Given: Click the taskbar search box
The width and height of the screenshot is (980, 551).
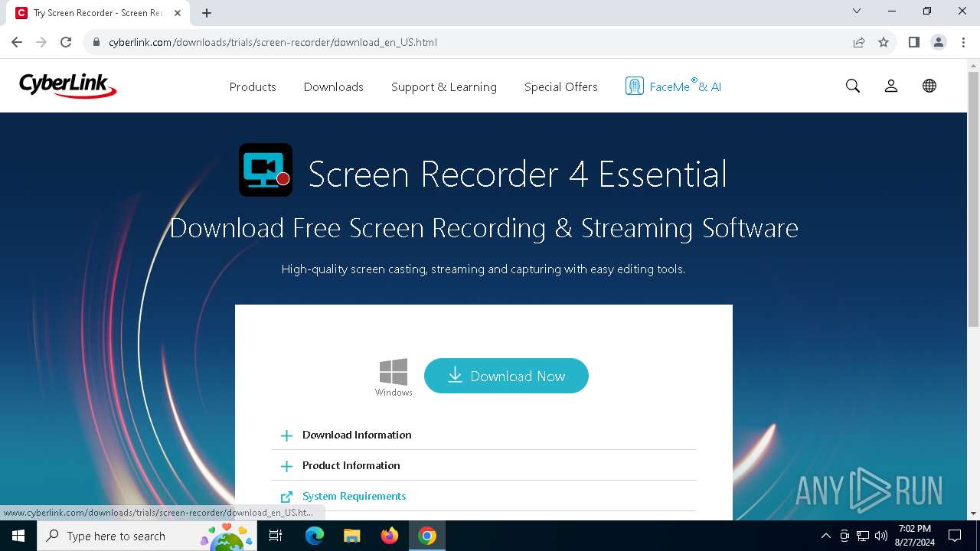Looking at the screenshot, I should pos(147,536).
